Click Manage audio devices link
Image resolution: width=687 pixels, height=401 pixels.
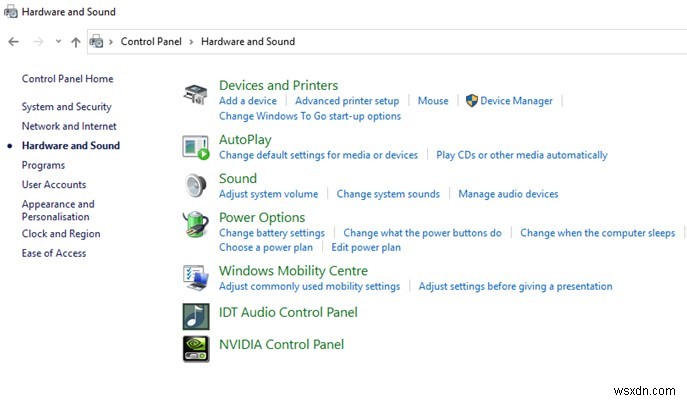point(508,194)
